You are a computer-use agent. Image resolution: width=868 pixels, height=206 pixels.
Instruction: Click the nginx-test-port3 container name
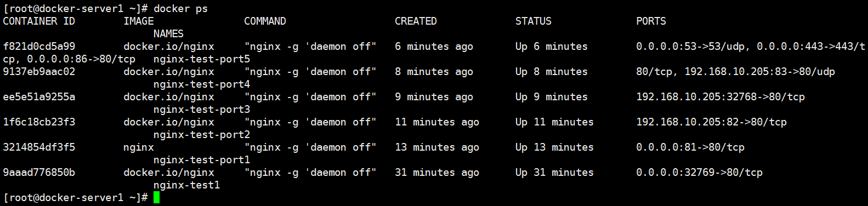(202, 110)
